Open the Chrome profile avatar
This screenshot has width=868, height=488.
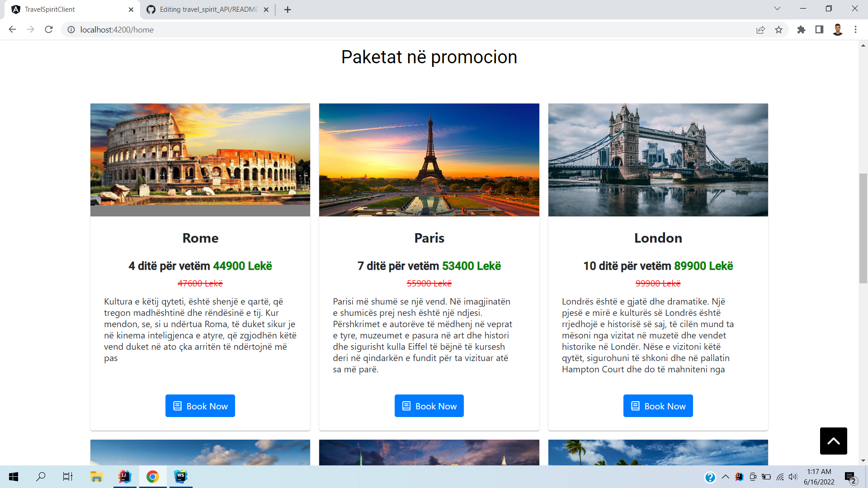838,30
